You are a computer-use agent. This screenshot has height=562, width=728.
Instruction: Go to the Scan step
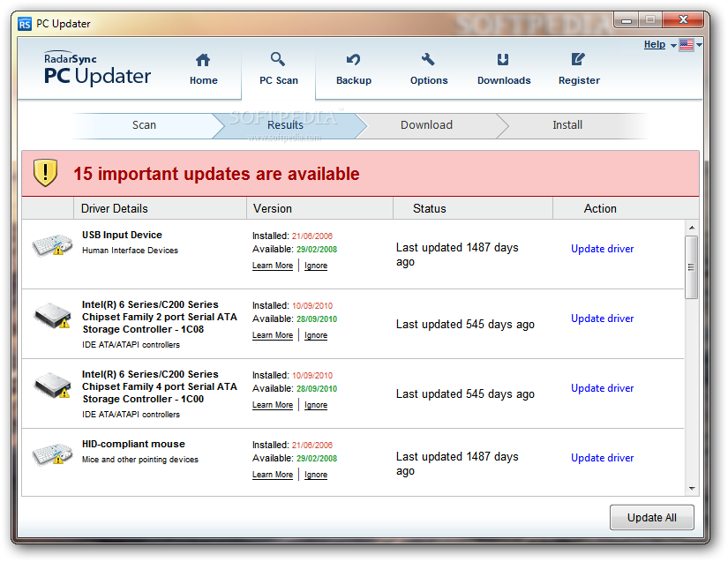pyautogui.click(x=144, y=125)
